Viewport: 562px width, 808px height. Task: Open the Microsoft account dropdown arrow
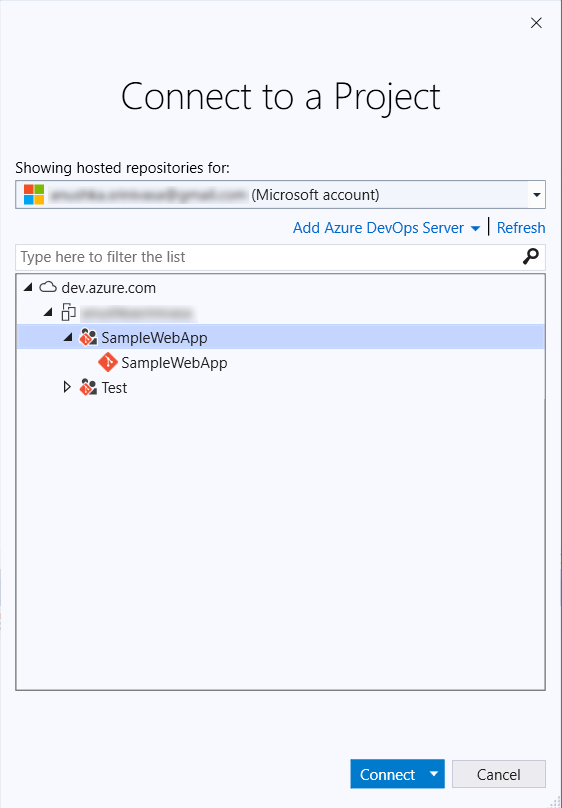point(536,195)
